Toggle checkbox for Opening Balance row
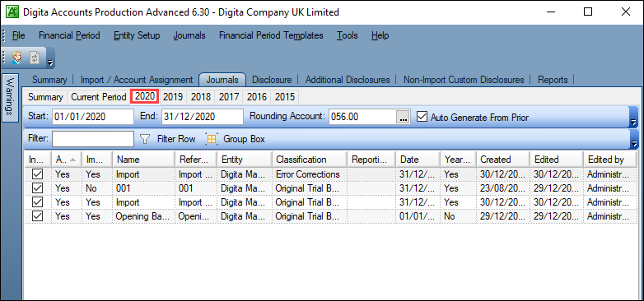644x301 pixels. point(37,216)
